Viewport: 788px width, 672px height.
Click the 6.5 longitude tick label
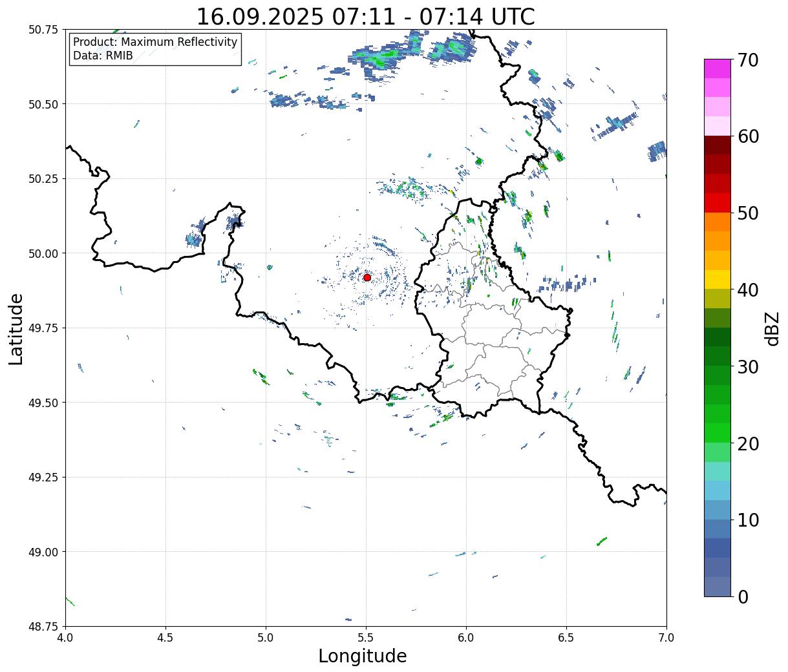566,638
